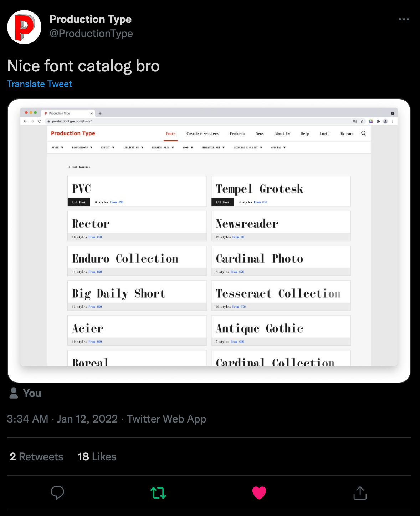Open the PVC font family card
The height and width of the screenshot is (516, 420).
(137, 191)
